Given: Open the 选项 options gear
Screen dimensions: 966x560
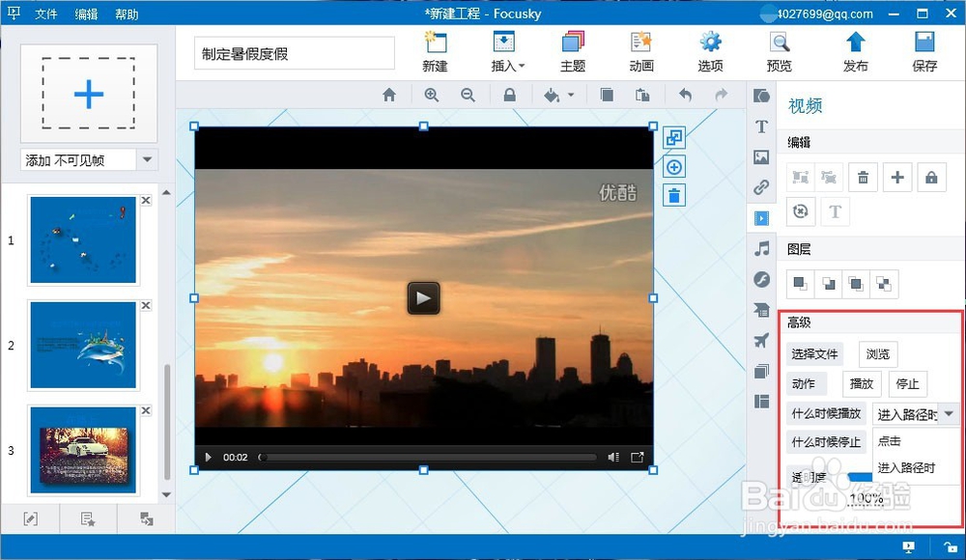Looking at the screenshot, I should point(710,52).
